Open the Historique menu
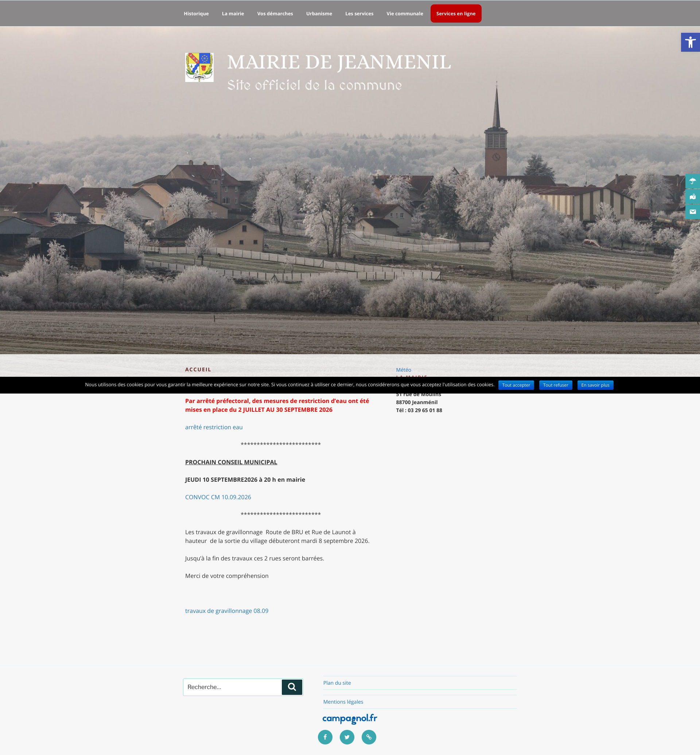The height and width of the screenshot is (755, 700). coord(196,13)
